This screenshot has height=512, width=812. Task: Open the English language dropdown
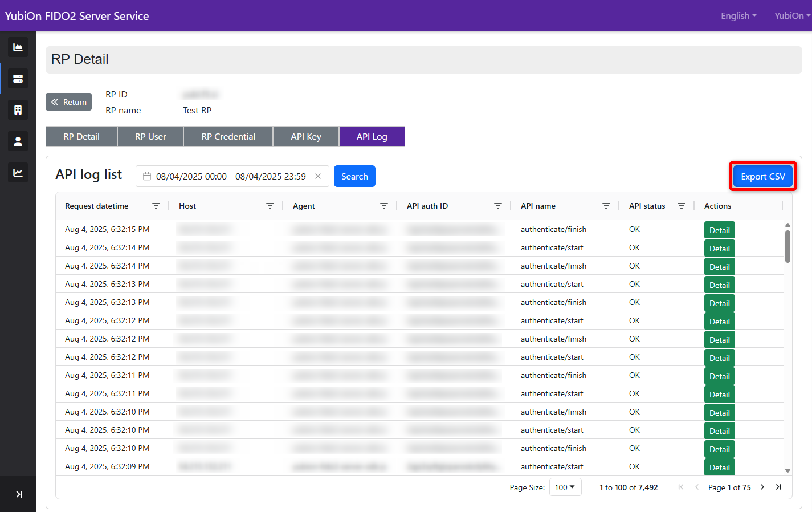point(738,16)
